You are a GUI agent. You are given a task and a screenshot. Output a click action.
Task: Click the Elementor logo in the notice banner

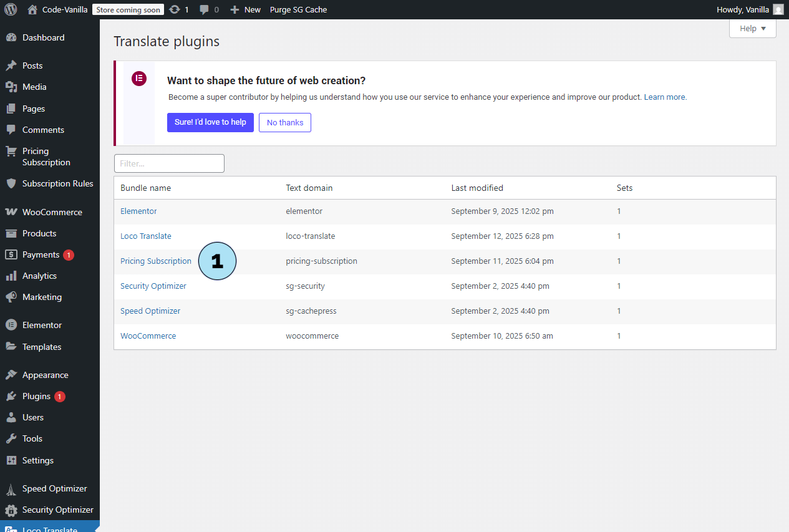[138, 79]
